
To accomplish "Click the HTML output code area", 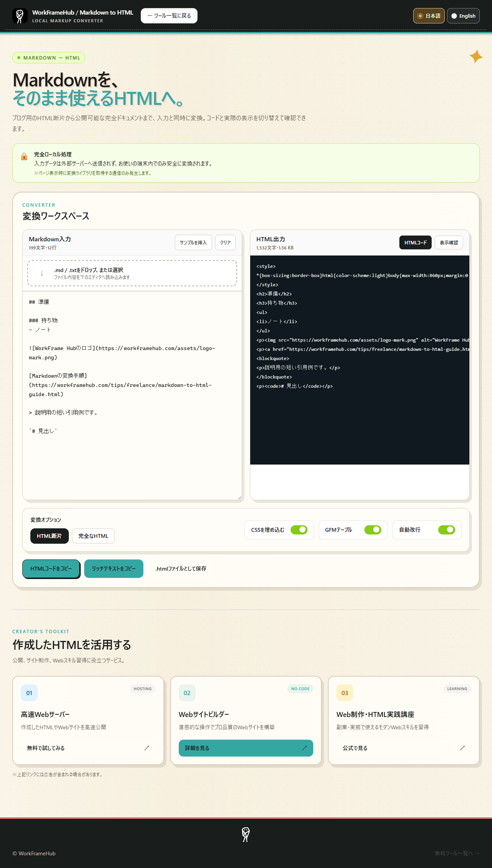I will (x=360, y=360).
